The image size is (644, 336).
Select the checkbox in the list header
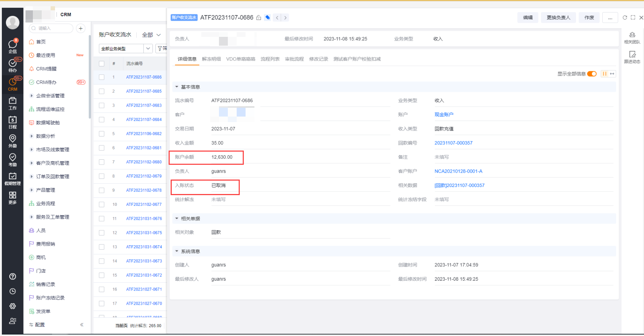(102, 63)
